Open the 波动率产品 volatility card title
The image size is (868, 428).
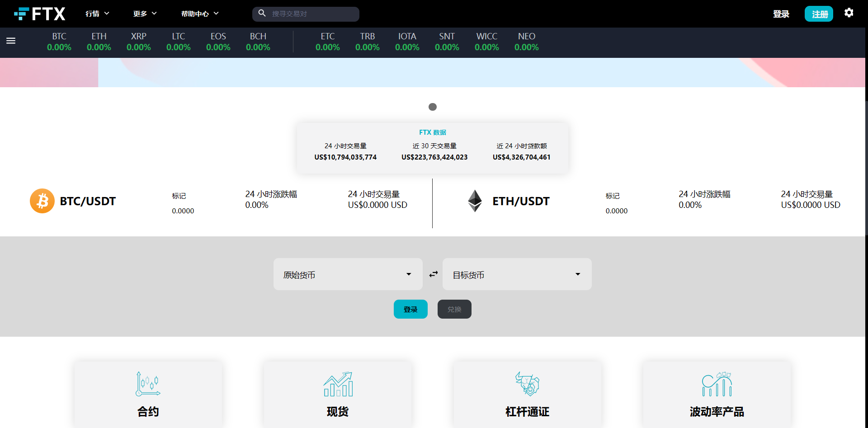[717, 412]
